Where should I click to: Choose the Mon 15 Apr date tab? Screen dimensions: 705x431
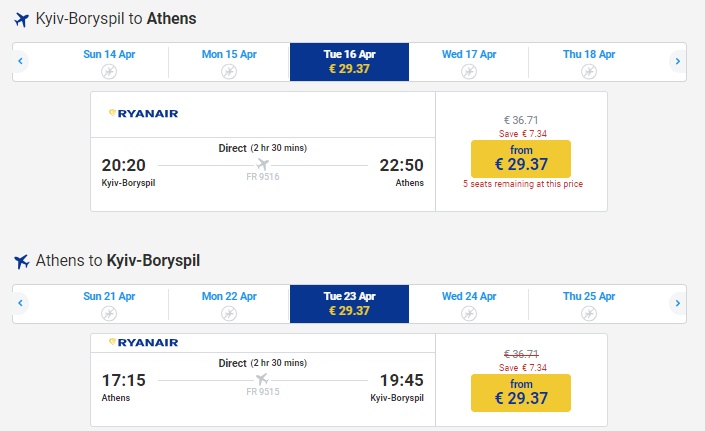[229, 62]
